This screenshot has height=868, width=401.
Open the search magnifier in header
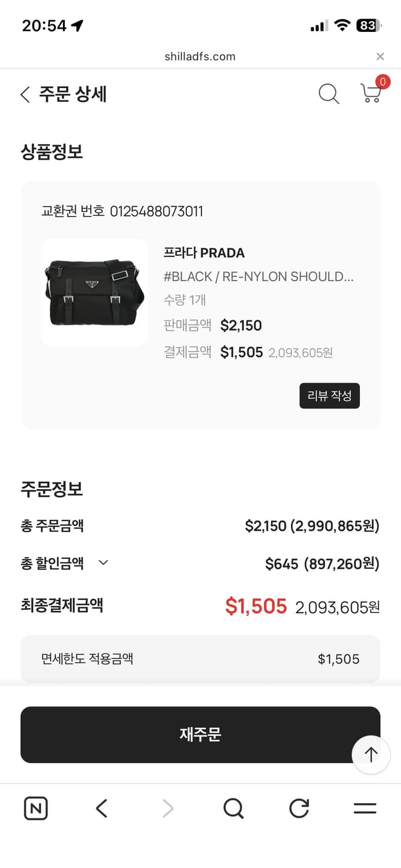[329, 94]
